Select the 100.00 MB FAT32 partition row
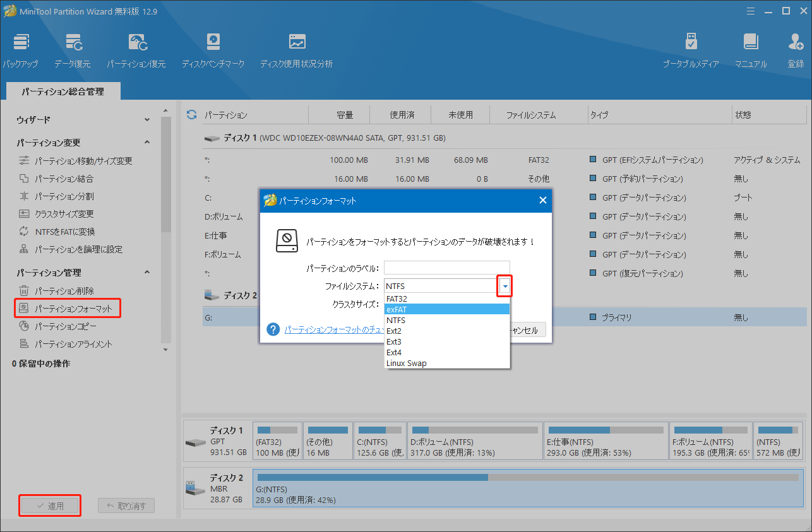The image size is (812, 532). pyautogui.click(x=505, y=160)
